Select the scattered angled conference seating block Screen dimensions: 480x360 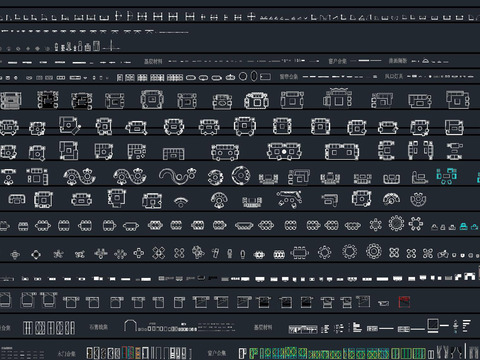[289, 199]
